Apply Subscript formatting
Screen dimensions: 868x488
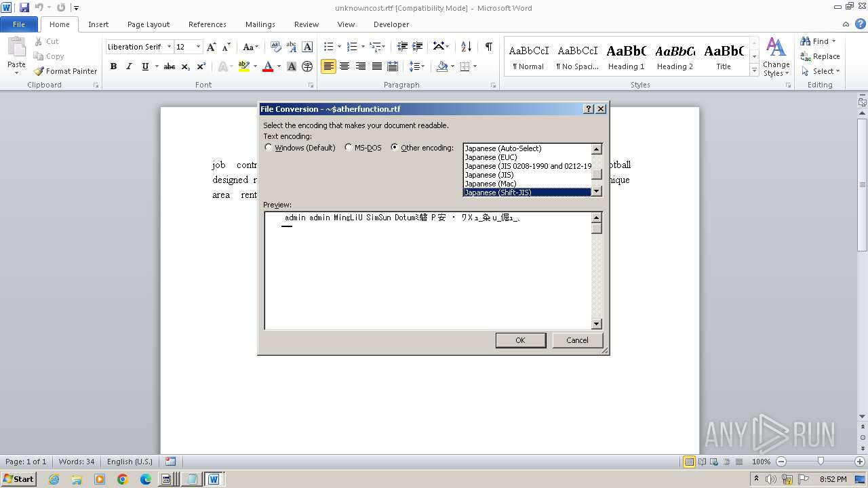pos(186,66)
